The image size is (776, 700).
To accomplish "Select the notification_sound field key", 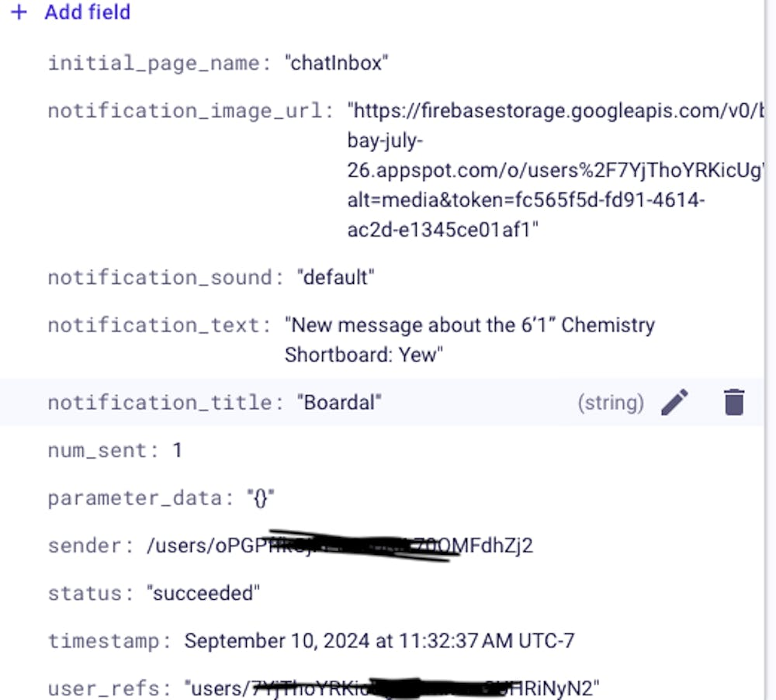I will (x=165, y=277).
